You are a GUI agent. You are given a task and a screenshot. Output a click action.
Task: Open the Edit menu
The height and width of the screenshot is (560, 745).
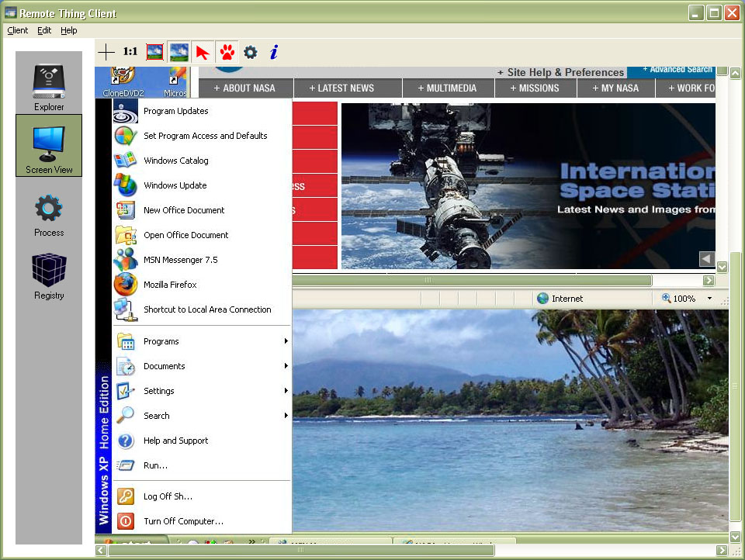(44, 30)
